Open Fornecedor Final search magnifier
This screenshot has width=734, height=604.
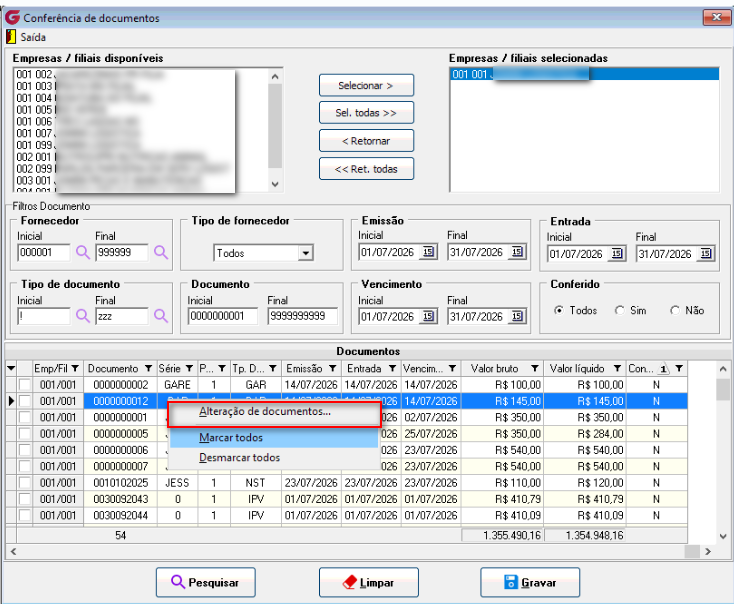coord(161,252)
